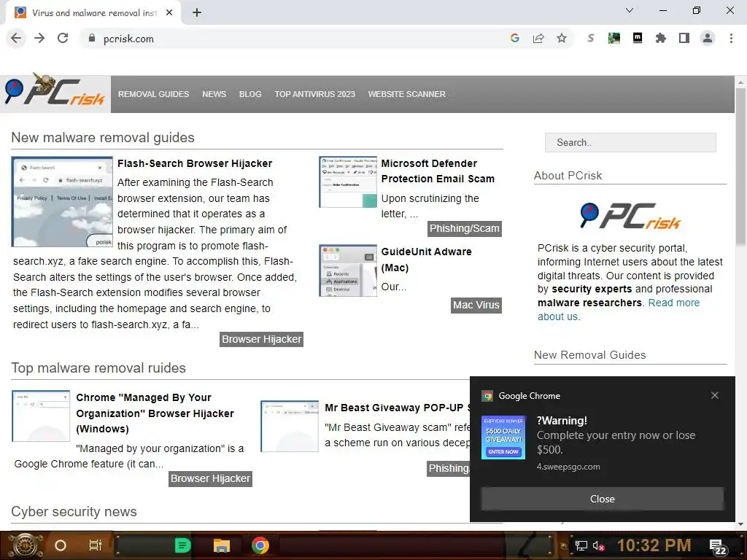Open Google Chrome from taskbar
Screen dimensions: 747x560
(260, 545)
